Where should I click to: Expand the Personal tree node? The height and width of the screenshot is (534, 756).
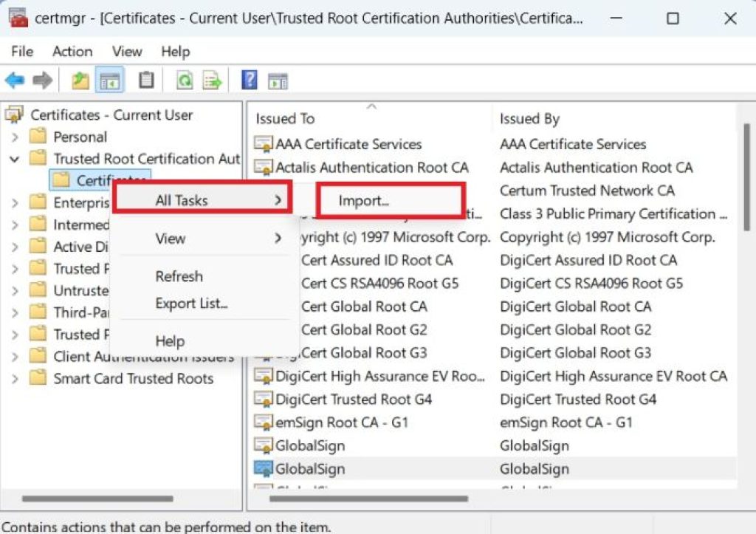pyautogui.click(x=15, y=137)
